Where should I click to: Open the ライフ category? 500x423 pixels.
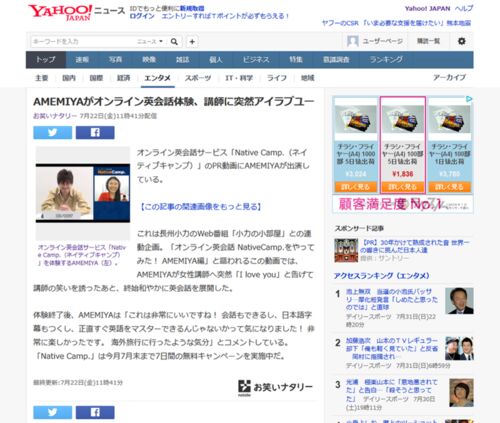(277, 78)
